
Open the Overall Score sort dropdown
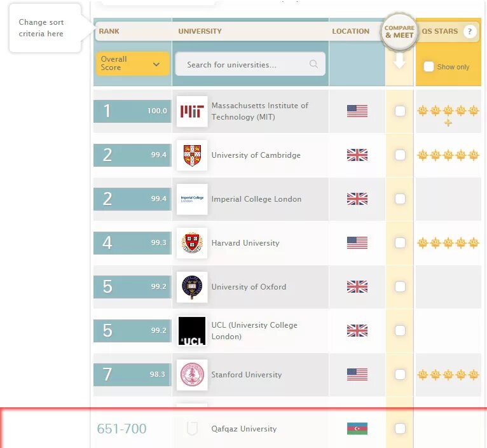coord(133,64)
